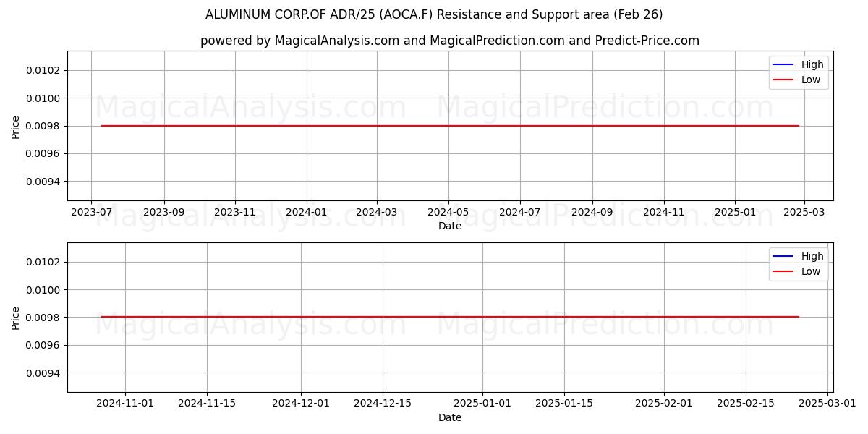Click the 2024-01 tick label on top chart
This screenshot has height=434, width=868.
307,213
